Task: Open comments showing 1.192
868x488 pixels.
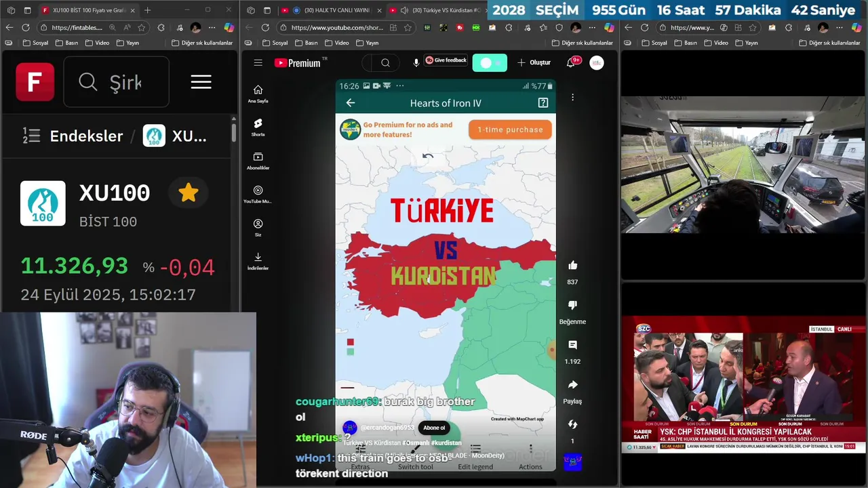Action: (x=572, y=345)
